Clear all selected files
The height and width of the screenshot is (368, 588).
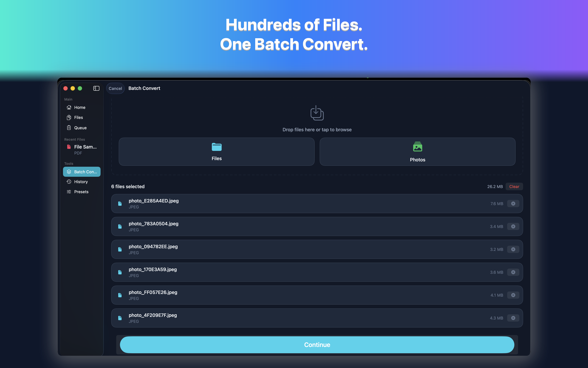(514, 187)
